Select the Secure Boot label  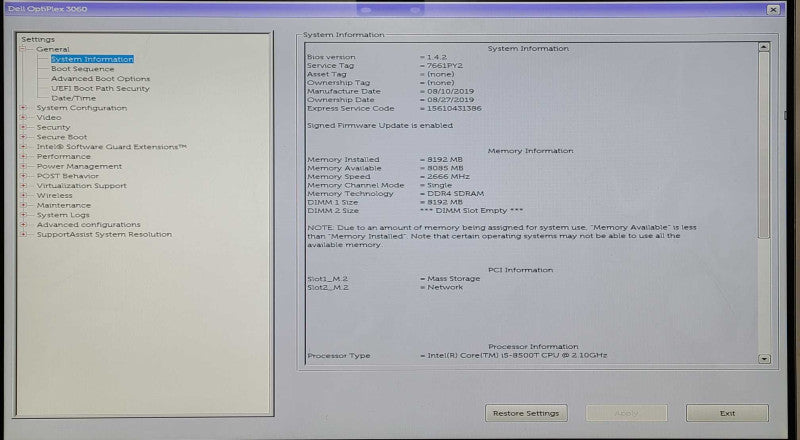tap(62, 137)
